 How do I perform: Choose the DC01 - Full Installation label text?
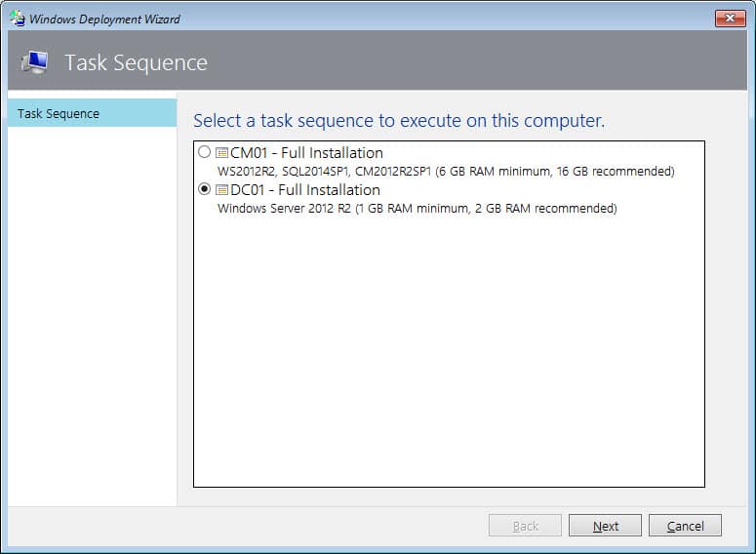tap(305, 190)
